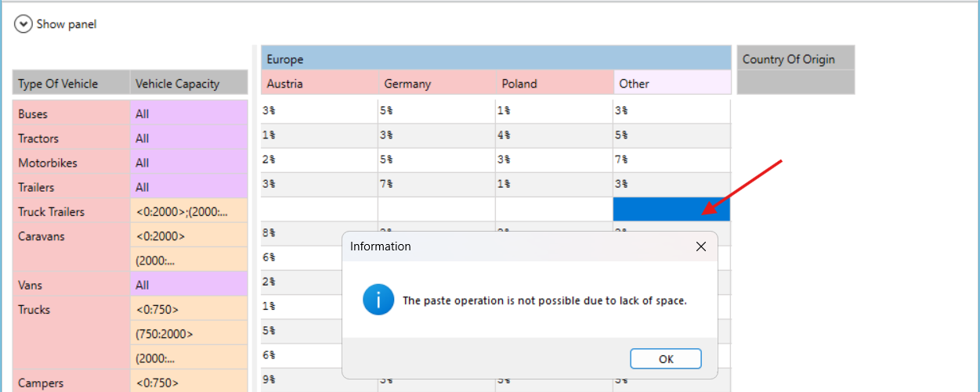Select the Other column header

pyautogui.click(x=672, y=83)
